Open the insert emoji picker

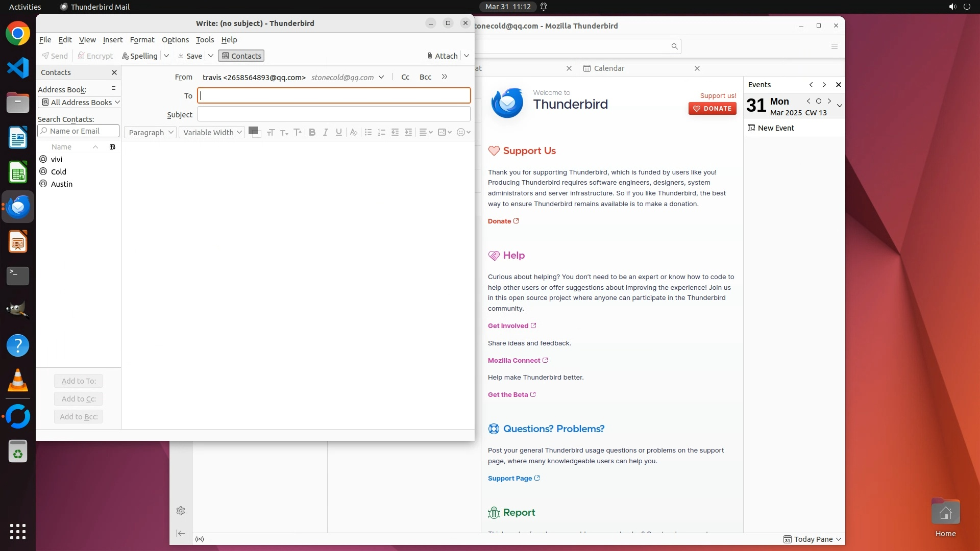point(461,132)
